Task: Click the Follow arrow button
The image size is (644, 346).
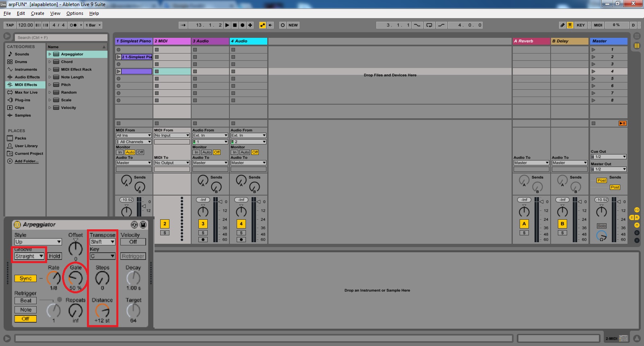Action: pos(183,25)
